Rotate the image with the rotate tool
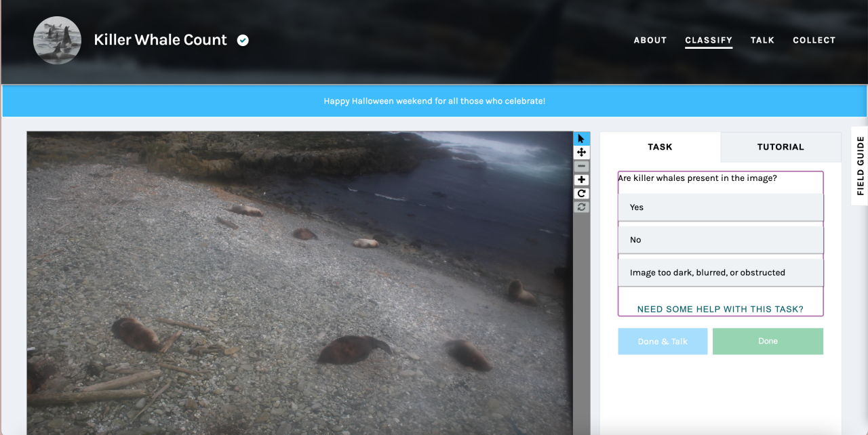The height and width of the screenshot is (435, 868). tap(581, 193)
